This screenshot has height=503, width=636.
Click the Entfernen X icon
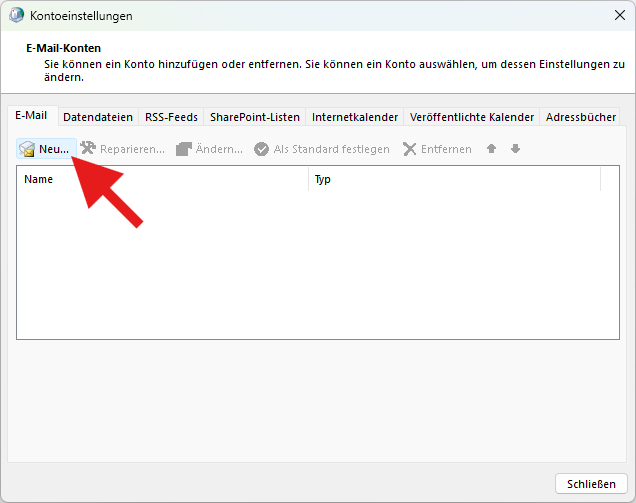pos(410,149)
